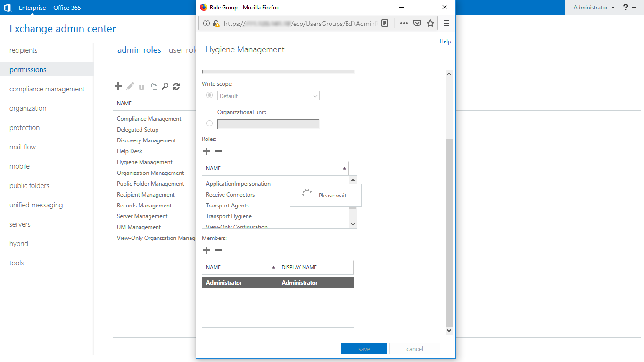This screenshot has width=644, height=362.
Task: Click the save button
Action: (364, 349)
